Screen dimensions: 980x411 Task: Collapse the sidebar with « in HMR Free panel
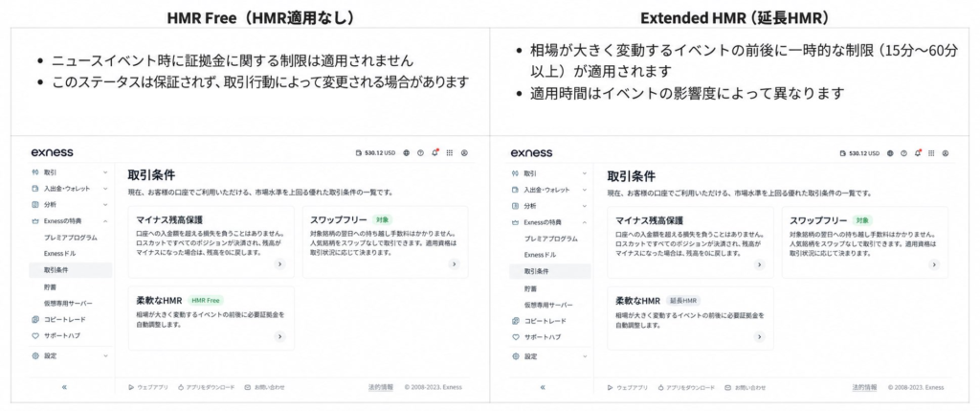64,387
